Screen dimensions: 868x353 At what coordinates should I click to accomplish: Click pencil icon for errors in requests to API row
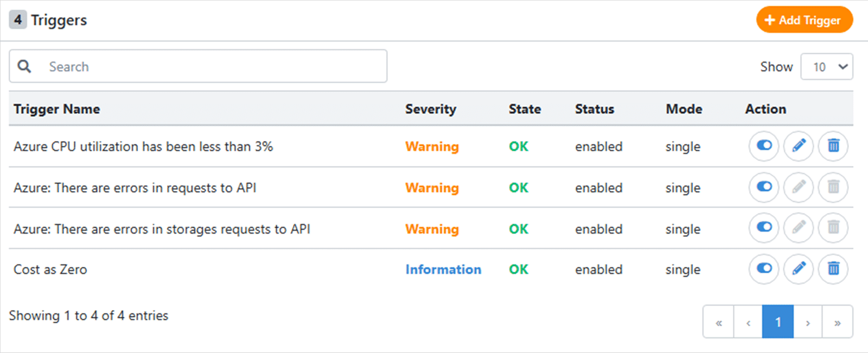click(x=799, y=187)
